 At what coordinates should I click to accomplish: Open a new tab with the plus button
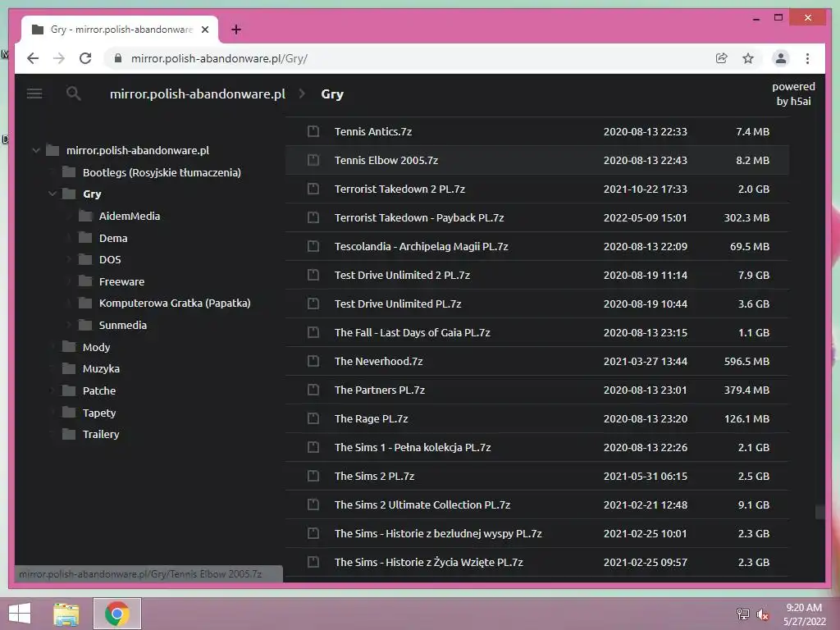pyautogui.click(x=235, y=30)
